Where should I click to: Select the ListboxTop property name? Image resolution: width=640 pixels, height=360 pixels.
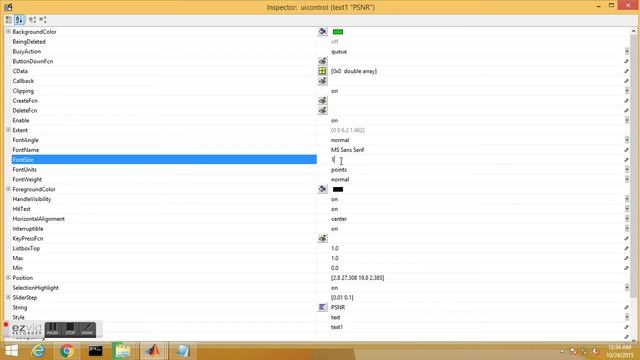point(26,248)
